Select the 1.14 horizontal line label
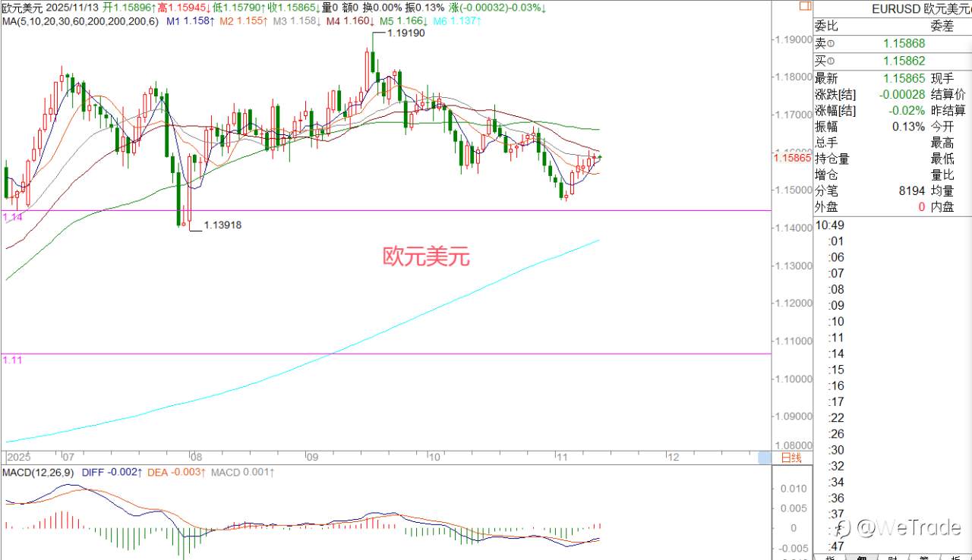The width and height of the screenshot is (972, 560). 13,217
